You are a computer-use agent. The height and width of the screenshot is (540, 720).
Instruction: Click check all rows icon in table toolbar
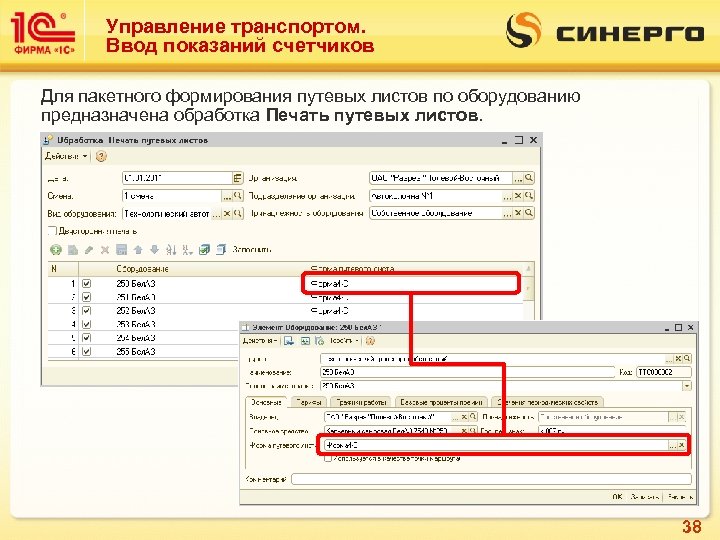(x=204, y=250)
